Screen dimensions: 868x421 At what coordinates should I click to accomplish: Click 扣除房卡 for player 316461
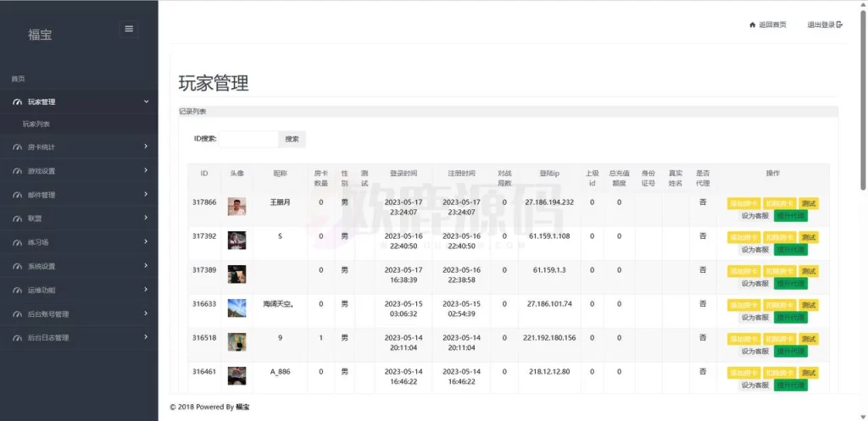click(x=780, y=374)
